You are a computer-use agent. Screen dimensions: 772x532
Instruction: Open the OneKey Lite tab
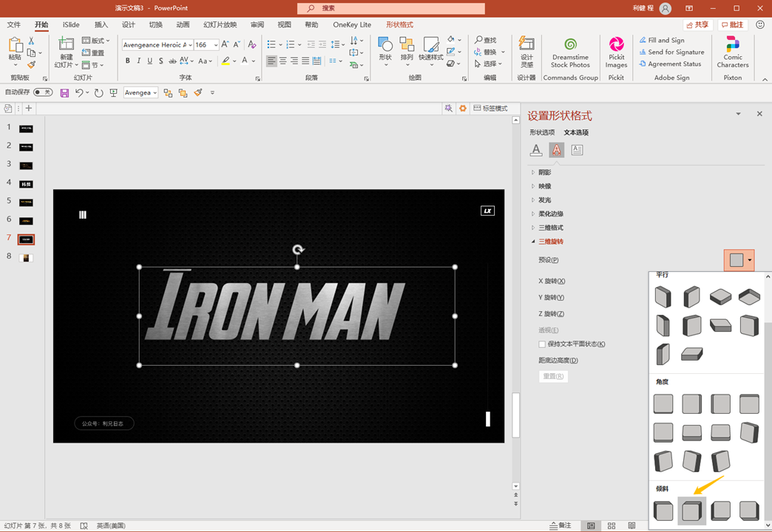[352, 24]
